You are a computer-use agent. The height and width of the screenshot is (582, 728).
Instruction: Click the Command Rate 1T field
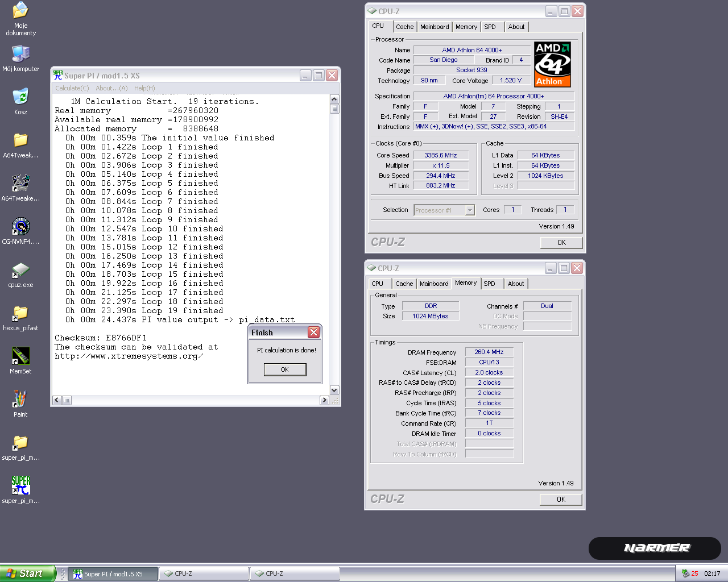point(489,423)
